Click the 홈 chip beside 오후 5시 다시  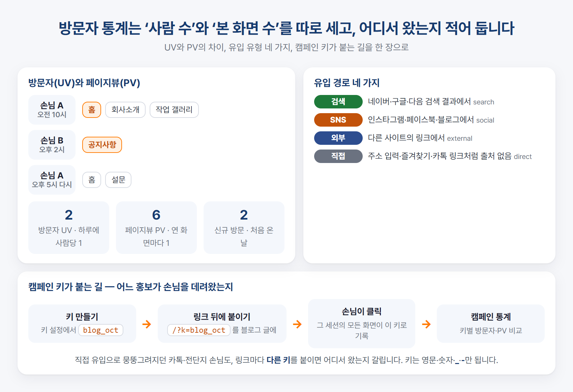(x=92, y=180)
